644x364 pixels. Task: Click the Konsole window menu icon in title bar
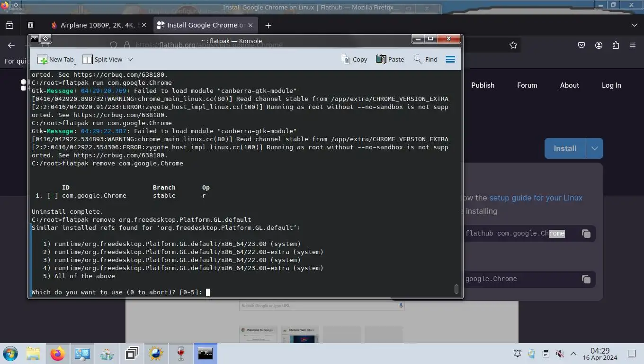point(34,39)
